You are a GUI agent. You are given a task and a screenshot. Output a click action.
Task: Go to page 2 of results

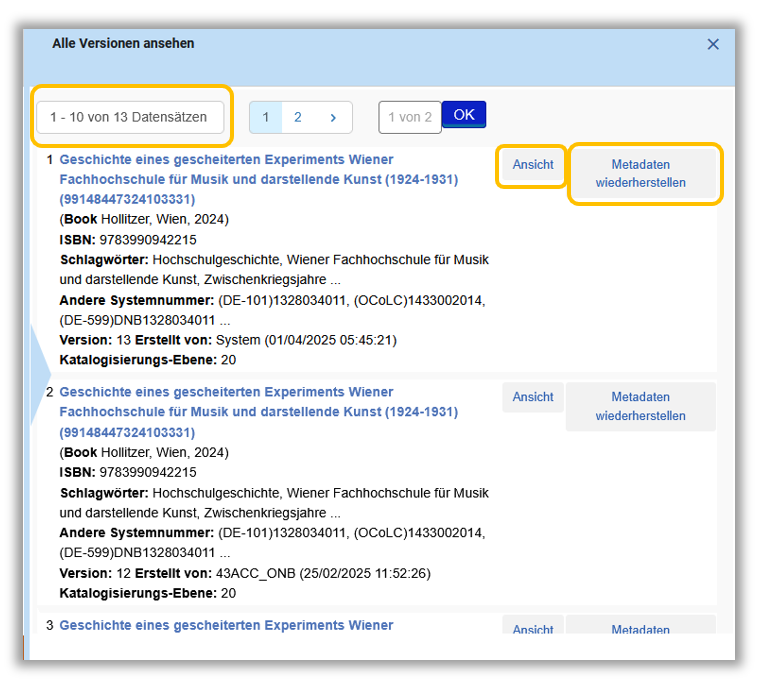point(297,118)
